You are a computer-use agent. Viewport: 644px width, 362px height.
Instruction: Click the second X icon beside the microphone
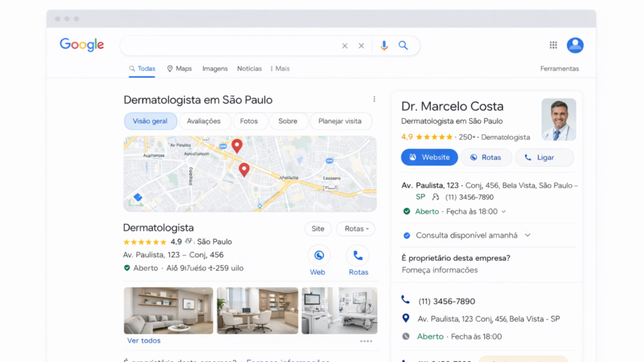361,45
